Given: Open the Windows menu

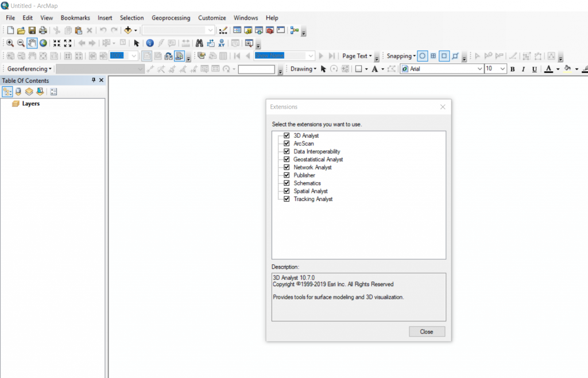Looking at the screenshot, I should [x=246, y=18].
